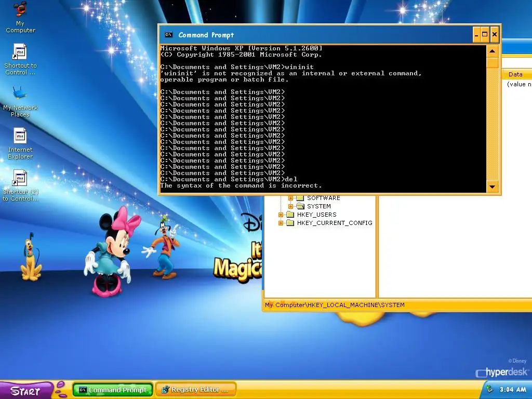Viewport: 532px width, 399px height.
Task: Click Command Prompt window title text
Action: pos(206,35)
